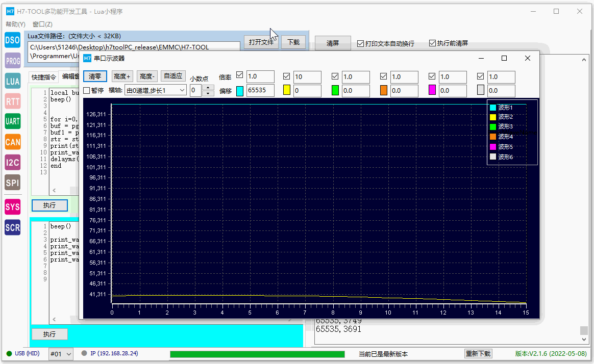Click the offset field showing 65535
Viewport: 594px width, 364px height.
[260, 90]
